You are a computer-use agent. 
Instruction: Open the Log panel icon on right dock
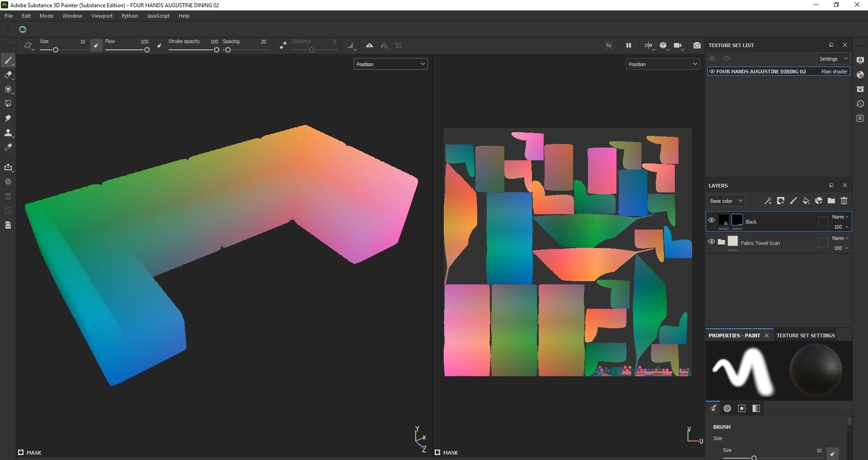coord(860,118)
